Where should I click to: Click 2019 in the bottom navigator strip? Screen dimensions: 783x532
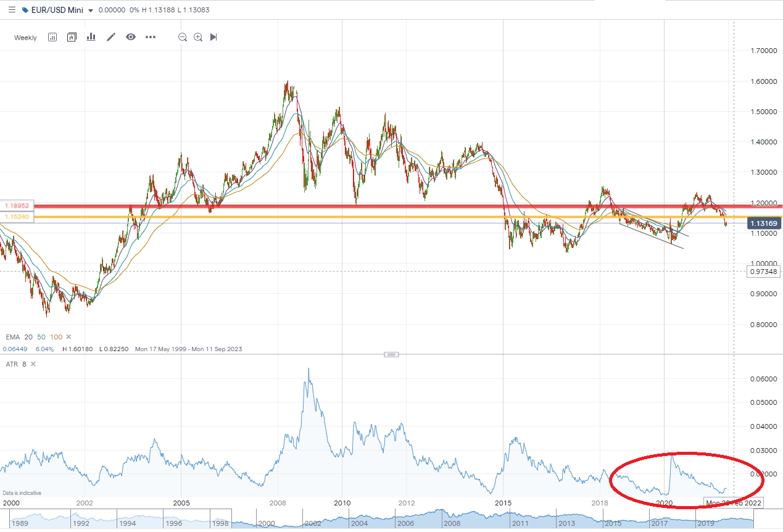point(705,523)
